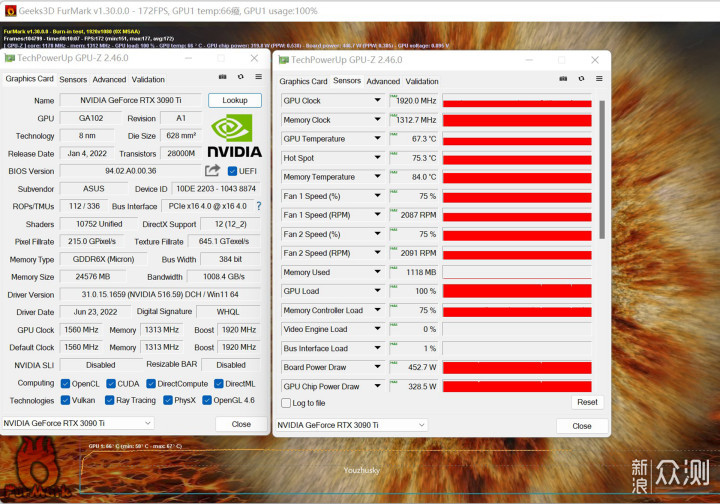Click the BIOS Version field 94.02.A0.00.36
Image resolution: width=720 pixels, height=504 pixels.
(x=130, y=171)
